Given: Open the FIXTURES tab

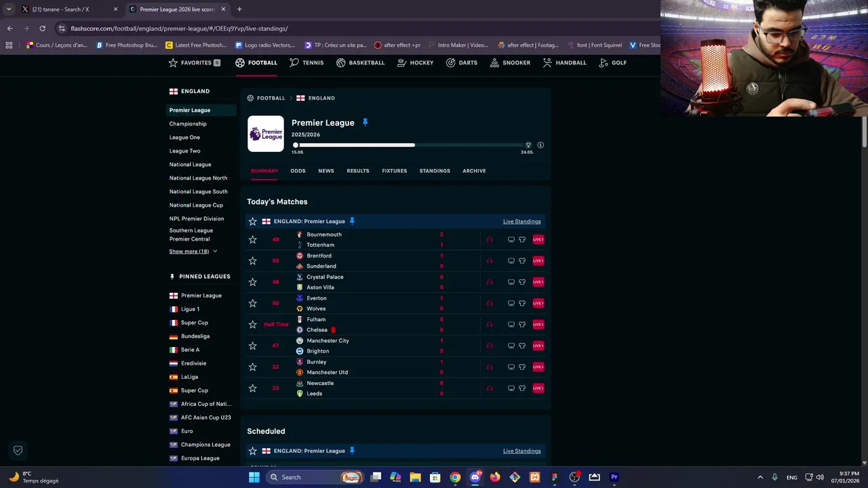Looking at the screenshot, I should [x=394, y=171].
